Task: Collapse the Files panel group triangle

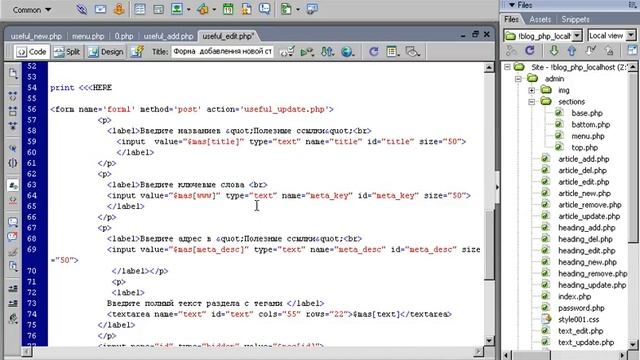Action: pos(511,5)
